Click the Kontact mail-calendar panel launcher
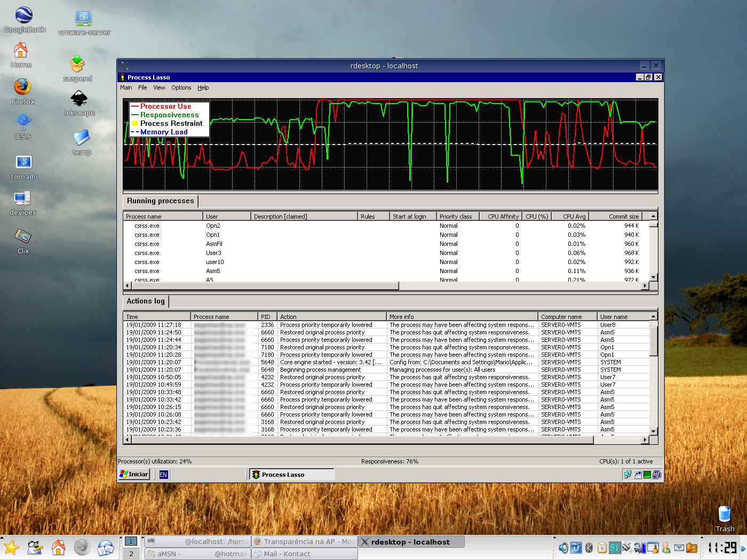The width and height of the screenshot is (747, 560). pos(106,548)
